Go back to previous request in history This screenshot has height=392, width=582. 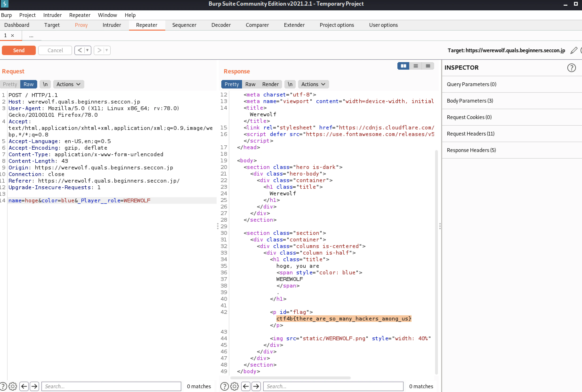point(80,50)
